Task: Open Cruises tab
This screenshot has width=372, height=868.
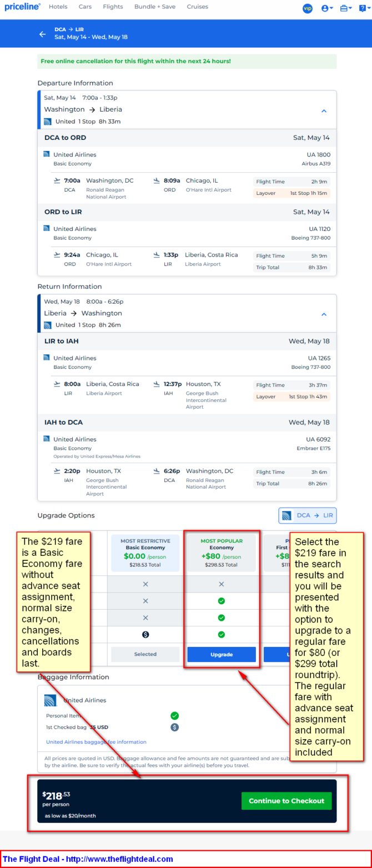Action: (x=198, y=7)
